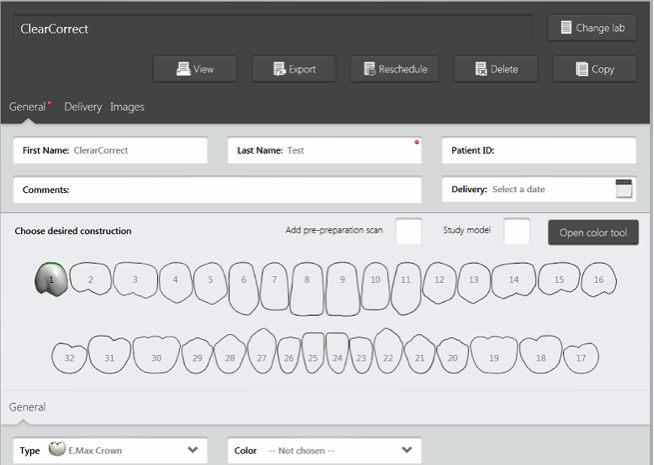This screenshot has width=654, height=465.
Task: Select tooth number 10
Action: tap(375, 285)
